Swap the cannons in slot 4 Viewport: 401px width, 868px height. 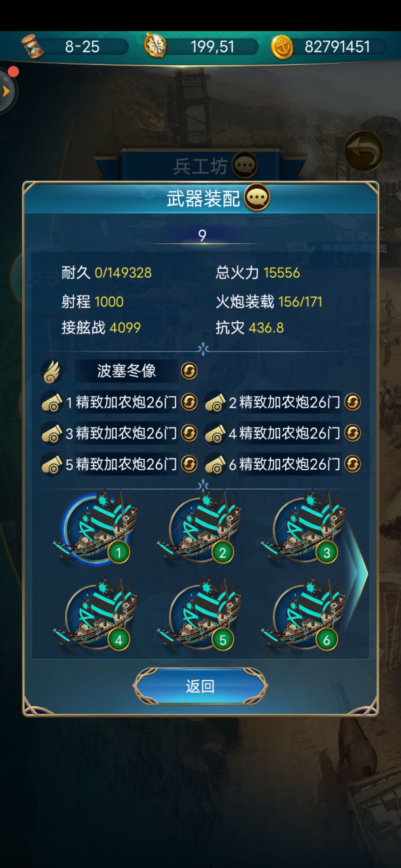point(352,433)
